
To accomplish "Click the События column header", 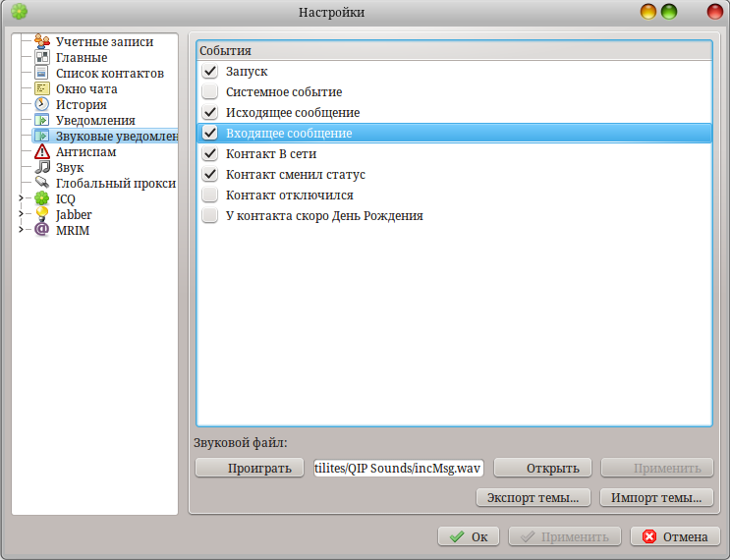I will (454, 50).
